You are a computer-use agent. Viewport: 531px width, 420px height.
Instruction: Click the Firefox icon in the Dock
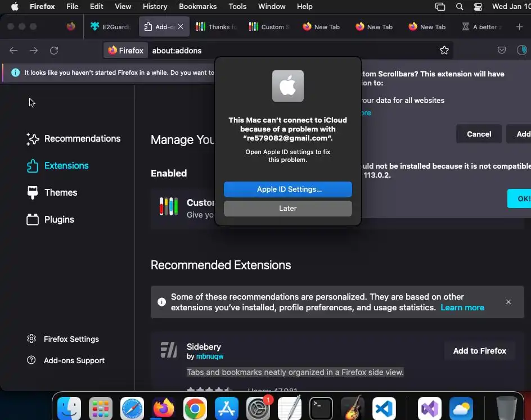pos(164,408)
